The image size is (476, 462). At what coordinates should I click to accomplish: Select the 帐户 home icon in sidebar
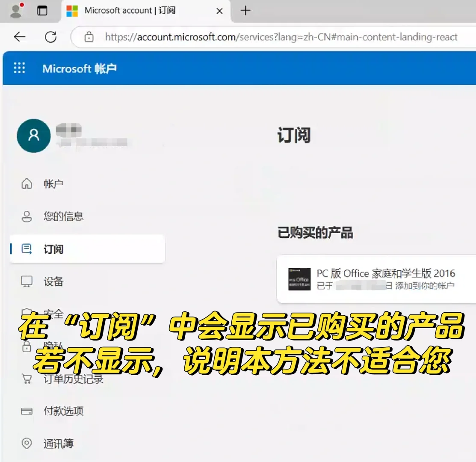[27, 184]
